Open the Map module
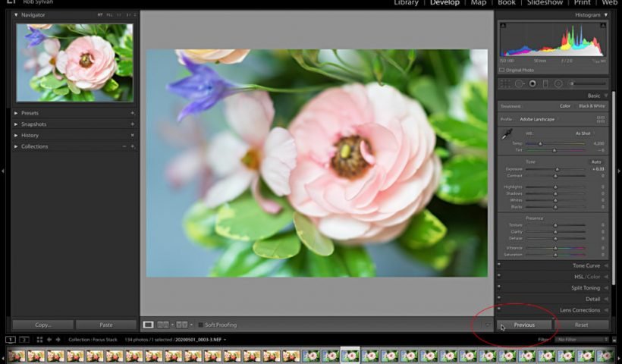 click(x=479, y=3)
